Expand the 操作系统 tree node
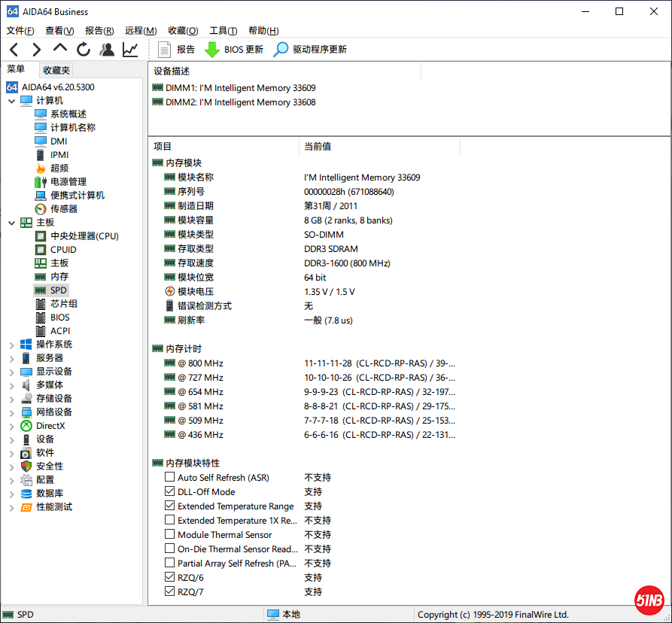This screenshot has width=672, height=623. [11, 345]
